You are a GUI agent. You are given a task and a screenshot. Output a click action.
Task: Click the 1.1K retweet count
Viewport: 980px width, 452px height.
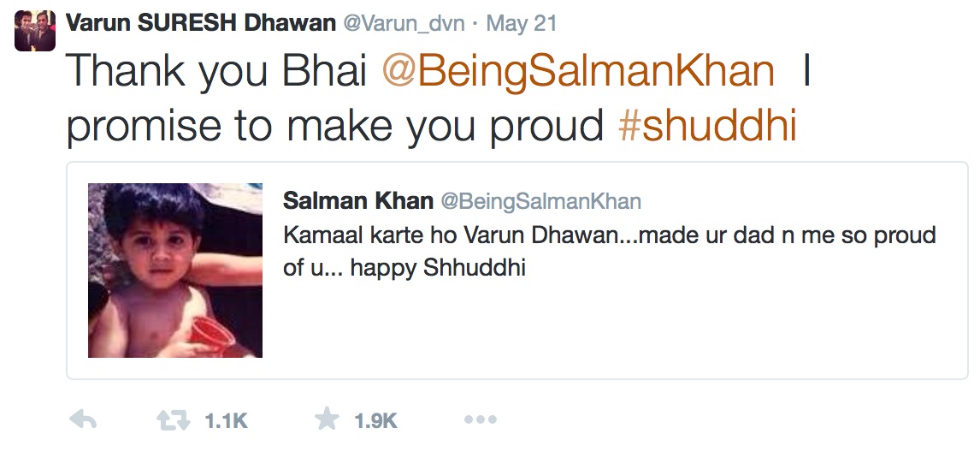click(x=227, y=421)
